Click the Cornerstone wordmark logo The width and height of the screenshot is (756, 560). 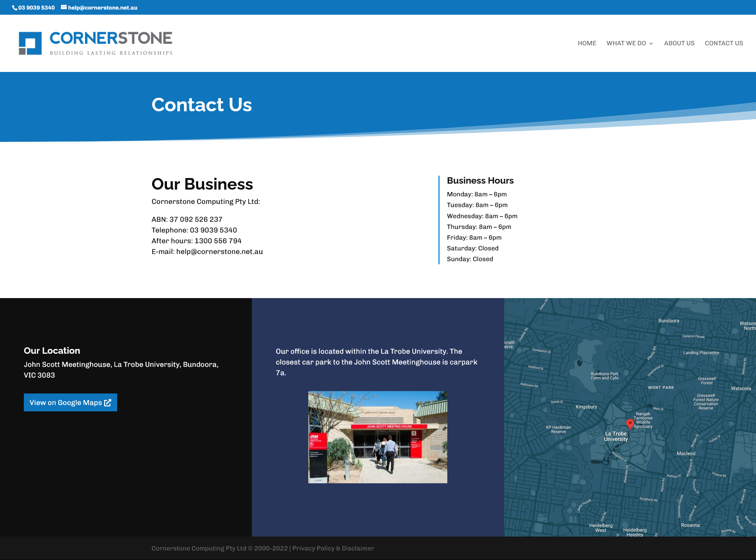(x=111, y=43)
